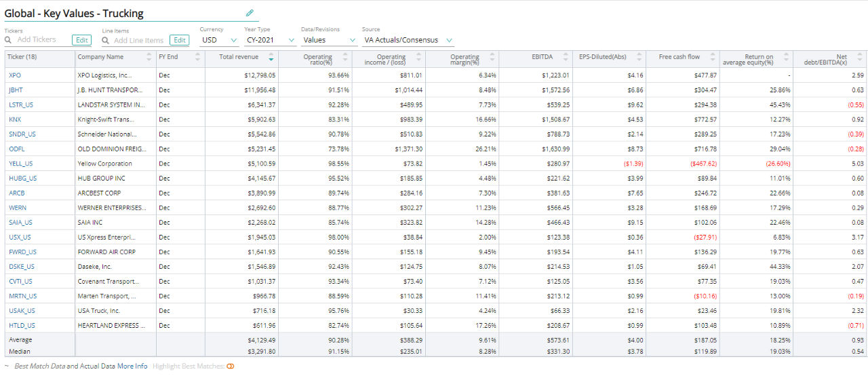Select the 26.21% operating margin cell
The height and width of the screenshot is (376, 868).
click(x=462, y=149)
